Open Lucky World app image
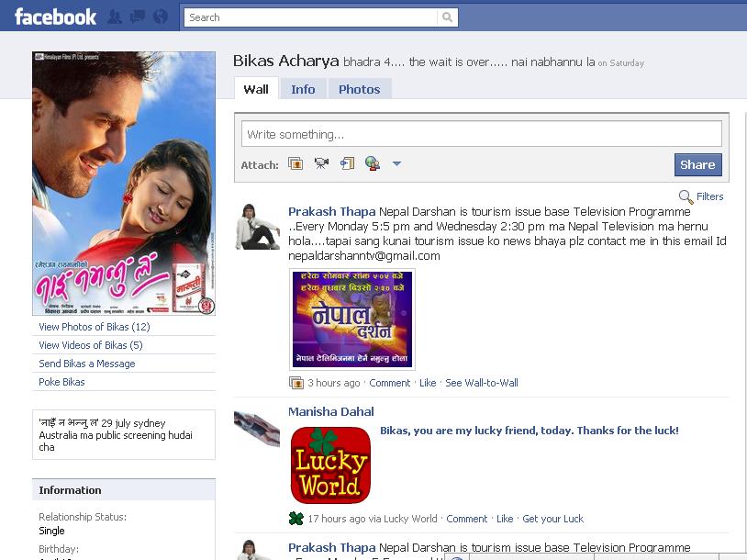The image size is (747, 560). [330, 465]
